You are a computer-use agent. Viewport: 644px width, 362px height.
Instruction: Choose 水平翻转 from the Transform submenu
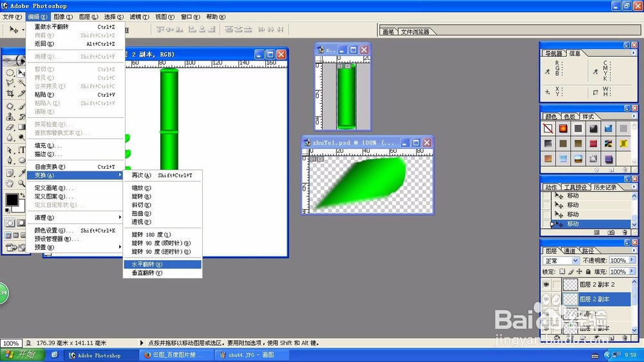click(x=163, y=264)
